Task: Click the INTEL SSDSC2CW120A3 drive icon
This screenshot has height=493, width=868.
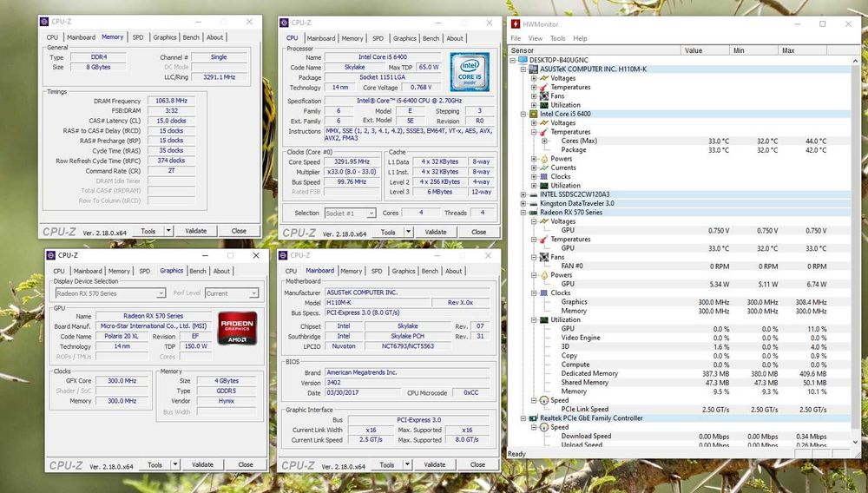Action: 533,194
